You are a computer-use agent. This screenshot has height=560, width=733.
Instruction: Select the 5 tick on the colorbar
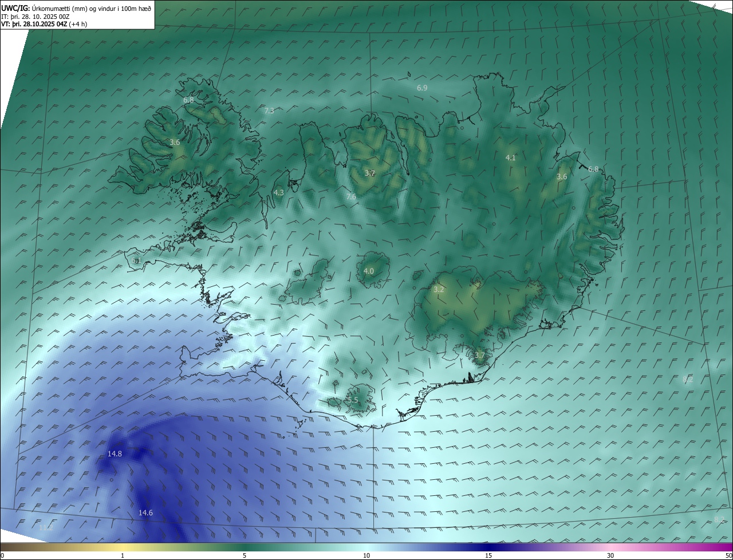coord(245,555)
